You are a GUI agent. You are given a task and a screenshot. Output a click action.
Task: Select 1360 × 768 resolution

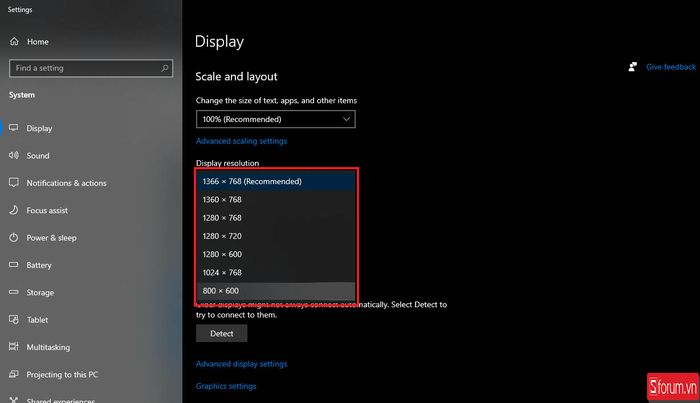[x=276, y=199]
